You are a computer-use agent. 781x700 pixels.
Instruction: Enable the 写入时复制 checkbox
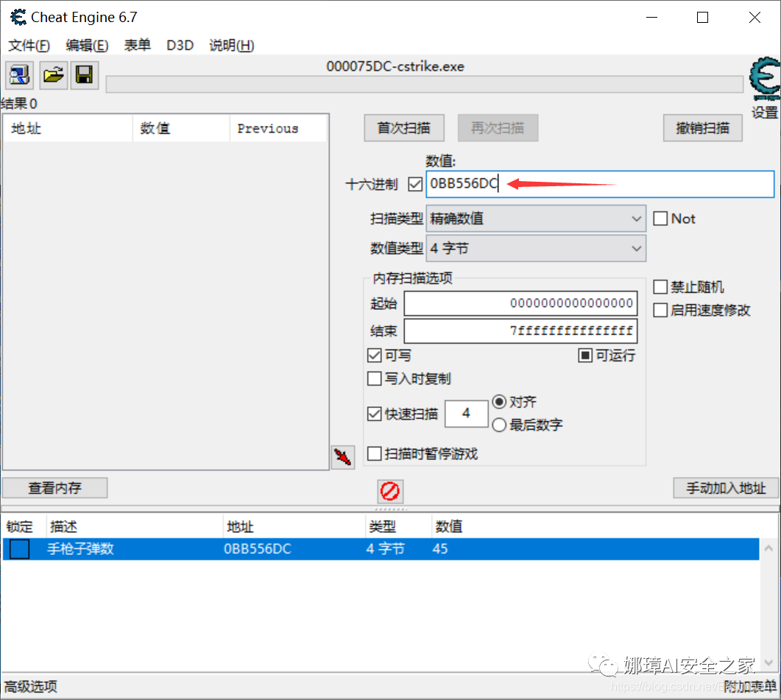pos(374,378)
